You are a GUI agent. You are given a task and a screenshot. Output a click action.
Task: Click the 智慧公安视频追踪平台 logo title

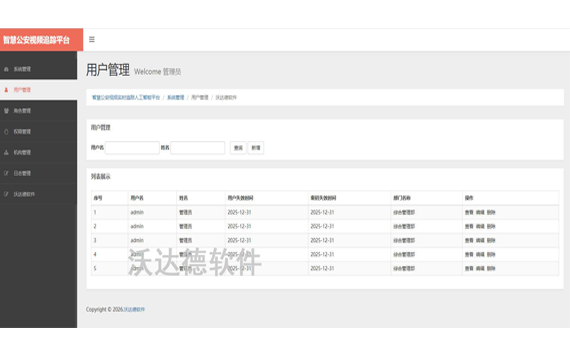pyautogui.click(x=36, y=40)
